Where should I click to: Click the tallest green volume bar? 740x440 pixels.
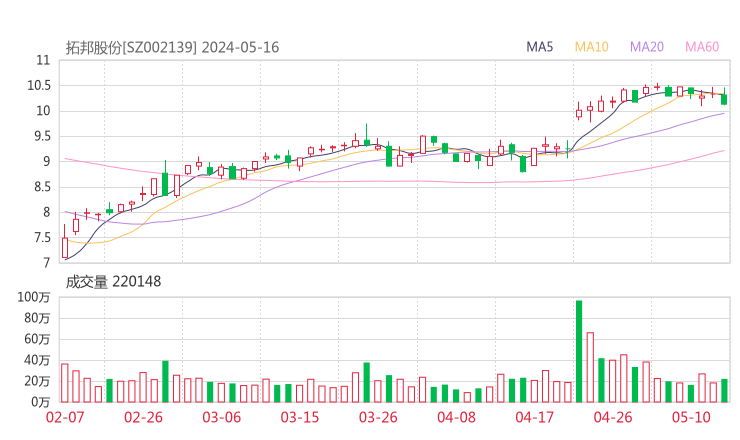(x=579, y=351)
